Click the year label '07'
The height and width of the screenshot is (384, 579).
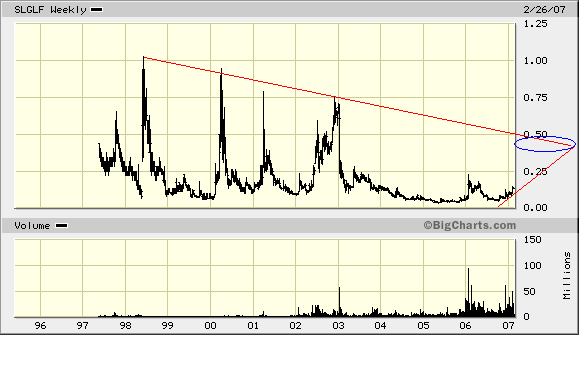[x=508, y=326]
